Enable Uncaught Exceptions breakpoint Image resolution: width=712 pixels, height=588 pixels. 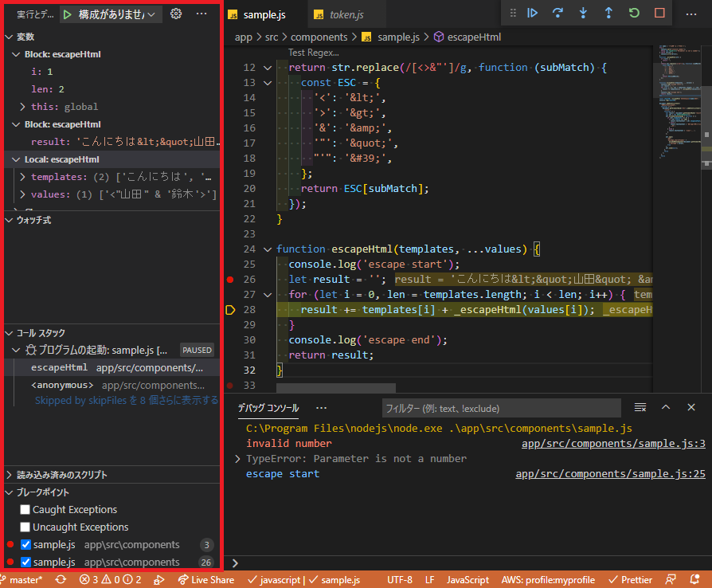click(x=25, y=527)
